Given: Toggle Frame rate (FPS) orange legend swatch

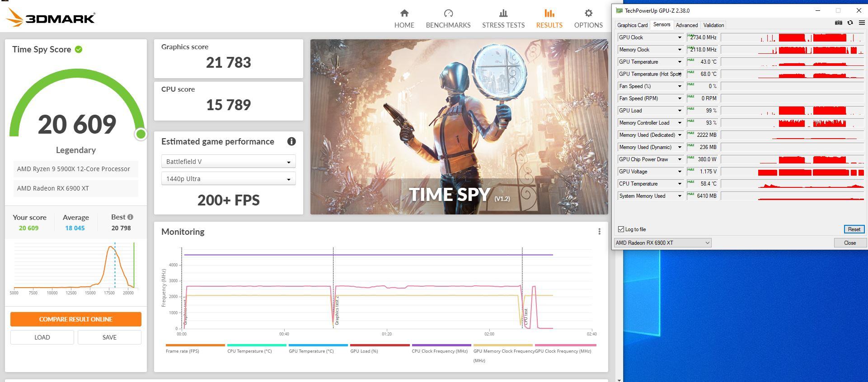Looking at the screenshot, I should [x=195, y=345].
